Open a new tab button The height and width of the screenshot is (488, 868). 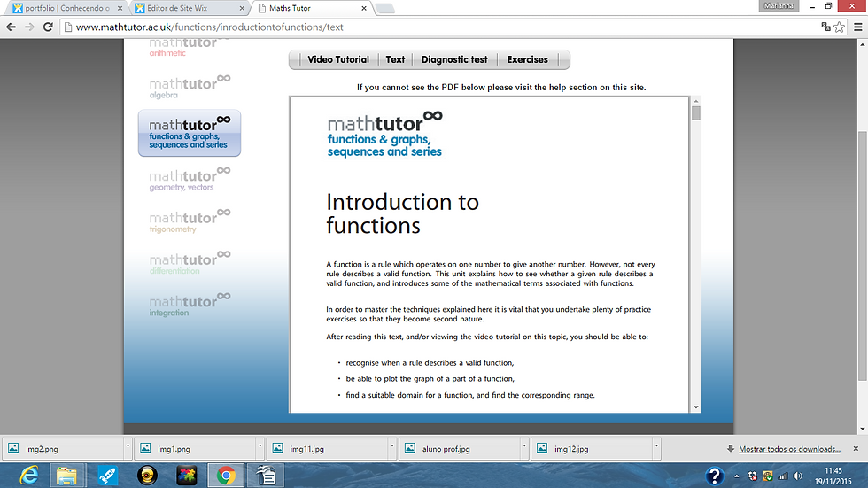coord(384,8)
